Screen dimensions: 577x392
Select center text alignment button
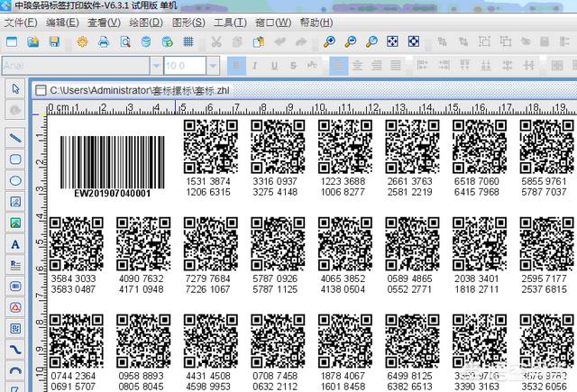[357, 66]
